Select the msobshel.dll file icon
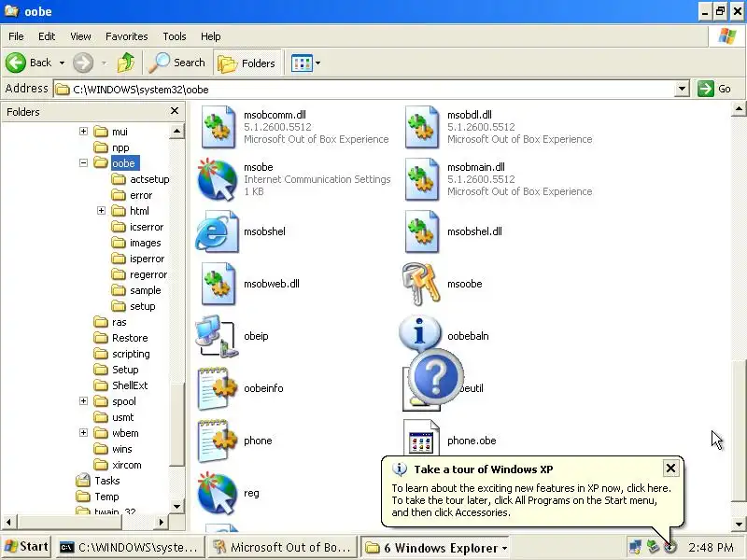Screen dimensions: 747x560 tap(422, 231)
